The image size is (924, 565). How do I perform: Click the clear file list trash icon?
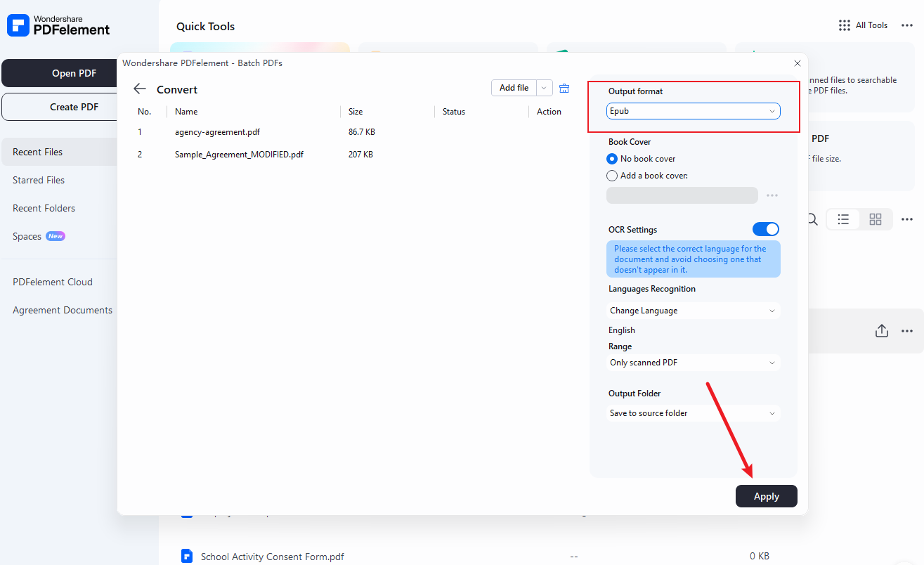(x=564, y=88)
